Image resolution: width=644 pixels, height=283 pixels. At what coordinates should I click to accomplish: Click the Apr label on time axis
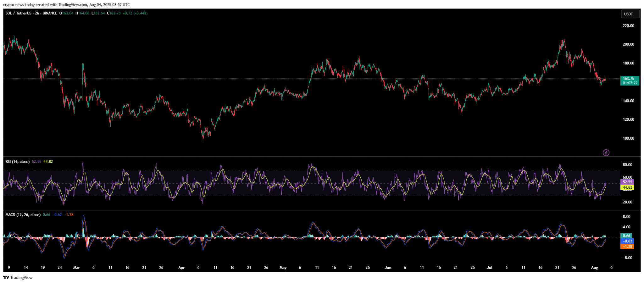pyautogui.click(x=181, y=268)
